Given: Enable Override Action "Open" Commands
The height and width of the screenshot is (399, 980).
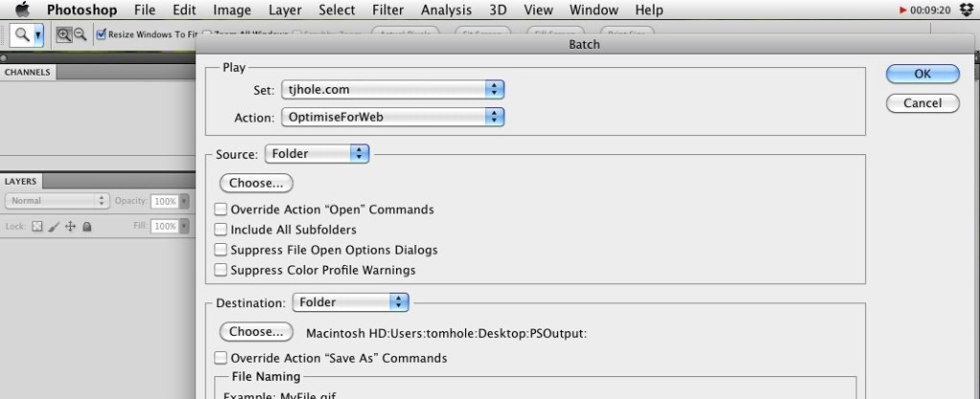Looking at the screenshot, I should point(221,210).
